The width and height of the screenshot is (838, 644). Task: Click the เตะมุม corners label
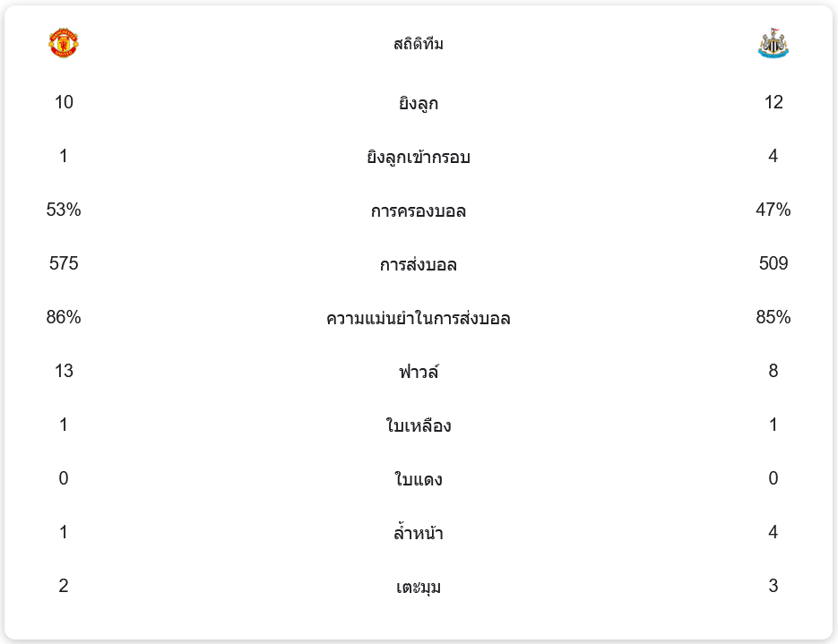419,588
